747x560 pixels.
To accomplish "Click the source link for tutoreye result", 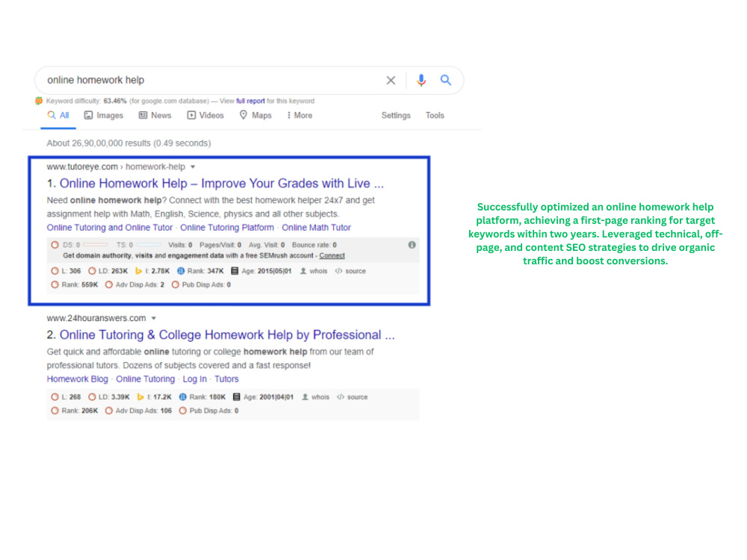I will tap(350, 271).
